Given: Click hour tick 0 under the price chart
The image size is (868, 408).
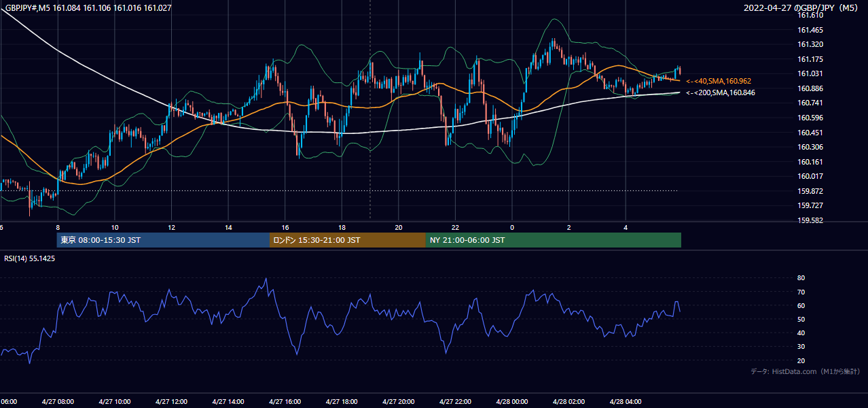Looking at the screenshot, I should [512, 228].
